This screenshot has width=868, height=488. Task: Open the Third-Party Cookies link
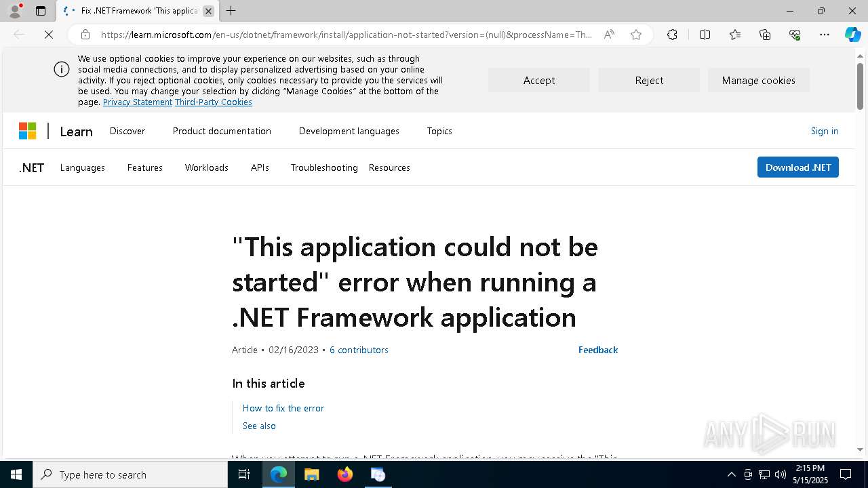(x=214, y=102)
